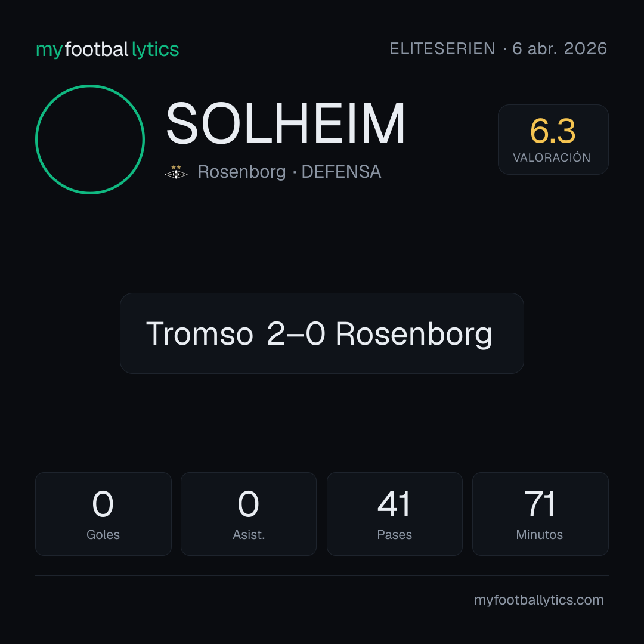Click the 6 abr. 2026 date
Viewport: 644px width, 644px height.
tap(559, 49)
